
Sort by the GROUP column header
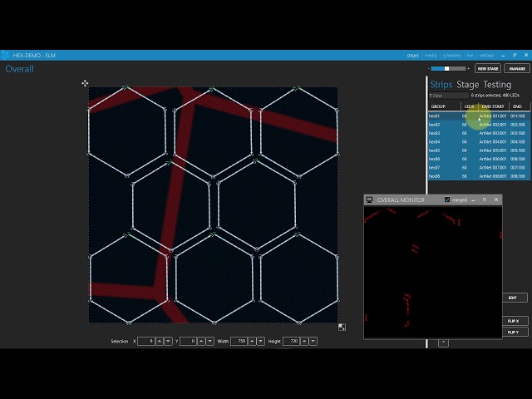(x=445, y=106)
